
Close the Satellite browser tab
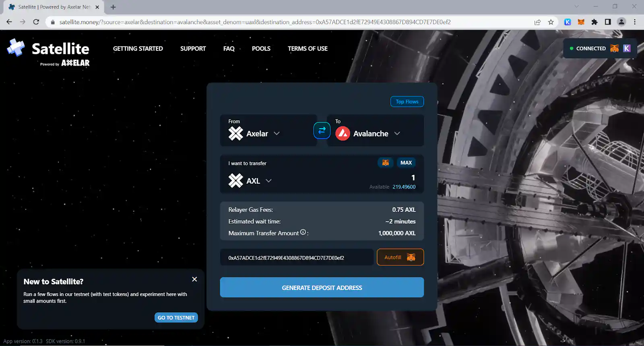click(97, 7)
